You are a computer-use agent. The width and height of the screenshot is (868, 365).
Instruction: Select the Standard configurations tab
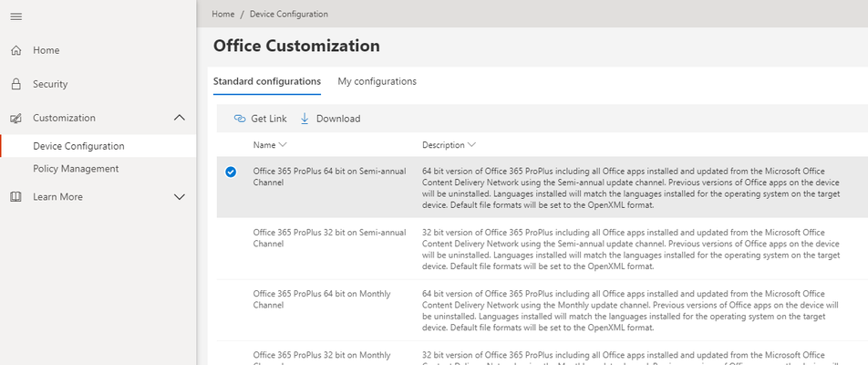pos(267,81)
